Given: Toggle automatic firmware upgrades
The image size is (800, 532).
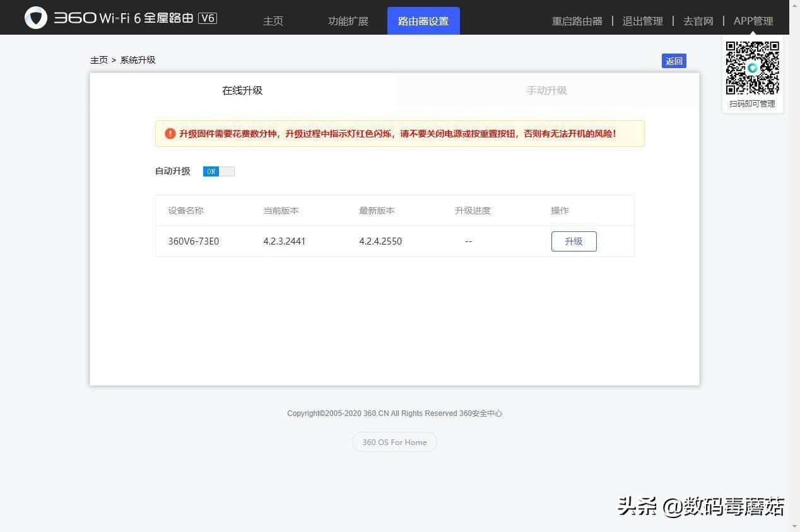Looking at the screenshot, I should (219, 171).
